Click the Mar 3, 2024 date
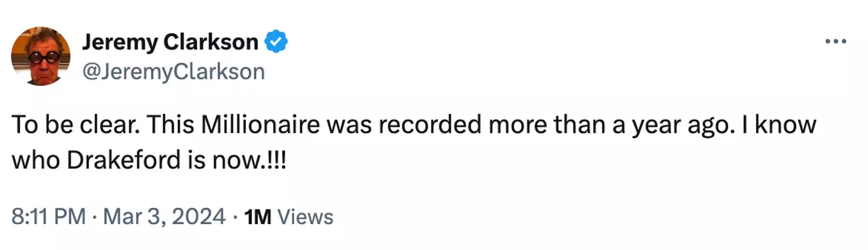 pyautogui.click(x=165, y=216)
